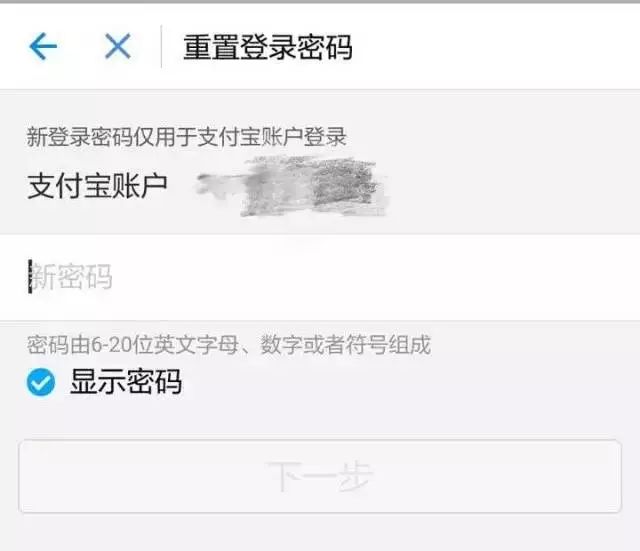Click the 下一步 button
Image resolution: width=640 pixels, height=551 pixels.
[x=320, y=476]
